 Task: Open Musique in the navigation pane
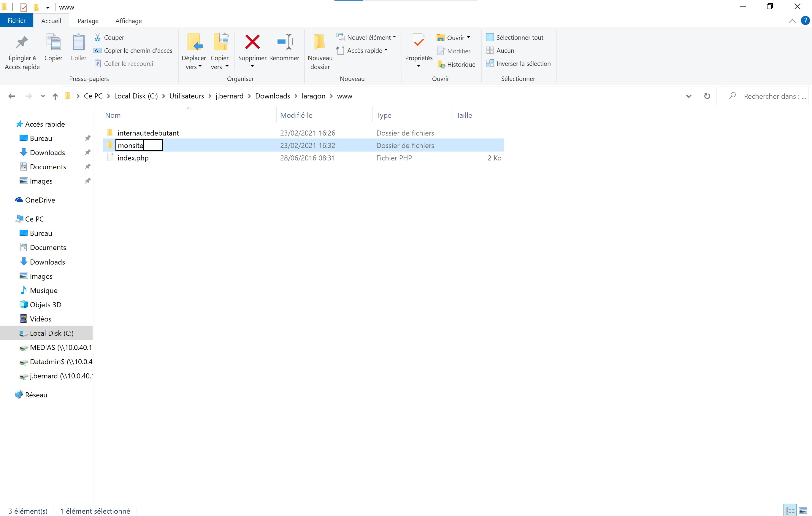point(44,291)
